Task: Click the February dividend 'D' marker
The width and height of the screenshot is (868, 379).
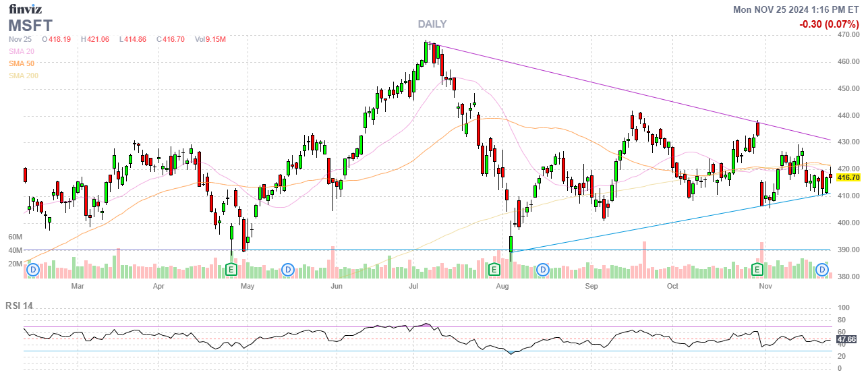Action: click(32, 270)
